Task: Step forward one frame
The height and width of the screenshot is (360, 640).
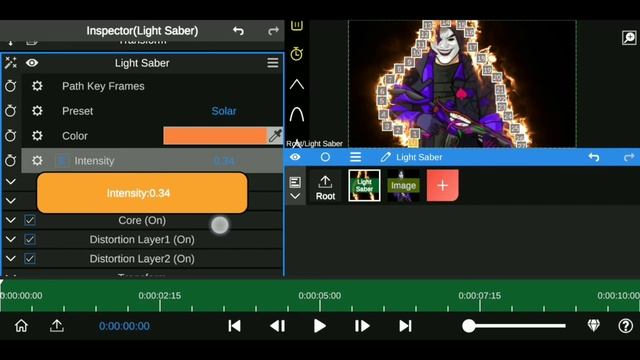Action: click(x=362, y=326)
